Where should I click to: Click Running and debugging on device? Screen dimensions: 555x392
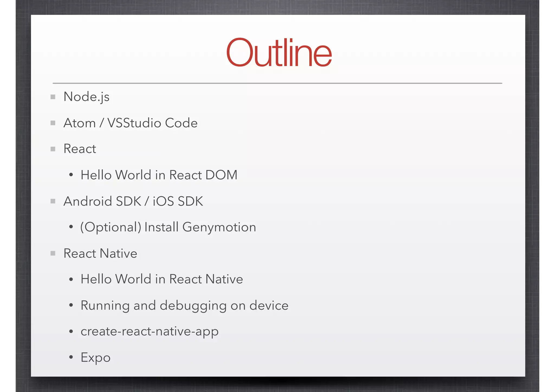(184, 306)
